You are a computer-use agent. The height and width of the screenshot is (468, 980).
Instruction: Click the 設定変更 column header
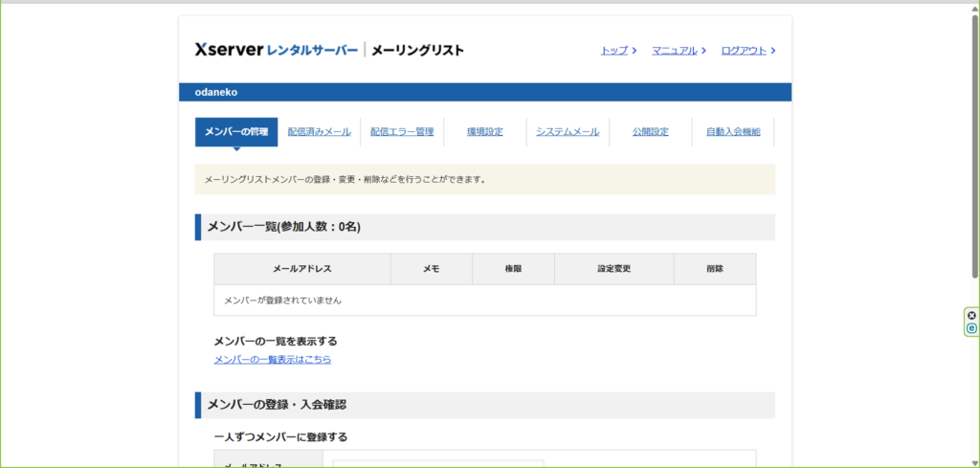click(x=613, y=269)
